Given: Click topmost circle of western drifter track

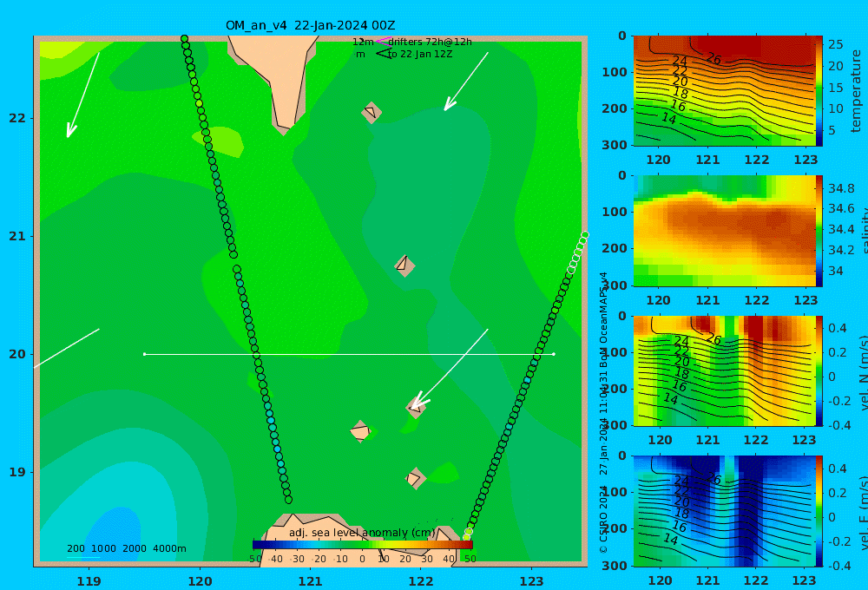Looking at the screenshot, I should [184, 39].
